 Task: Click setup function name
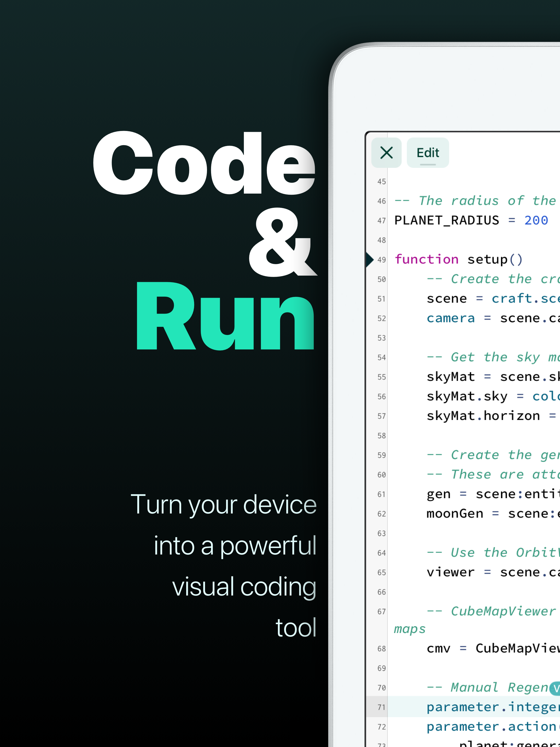tap(487, 259)
